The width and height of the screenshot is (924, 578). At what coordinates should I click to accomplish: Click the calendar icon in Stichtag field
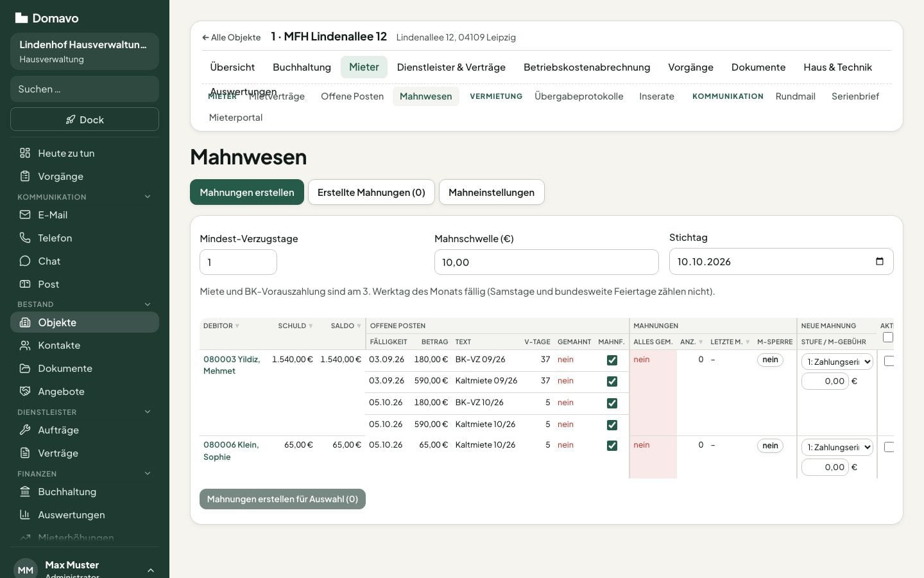[880, 261]
